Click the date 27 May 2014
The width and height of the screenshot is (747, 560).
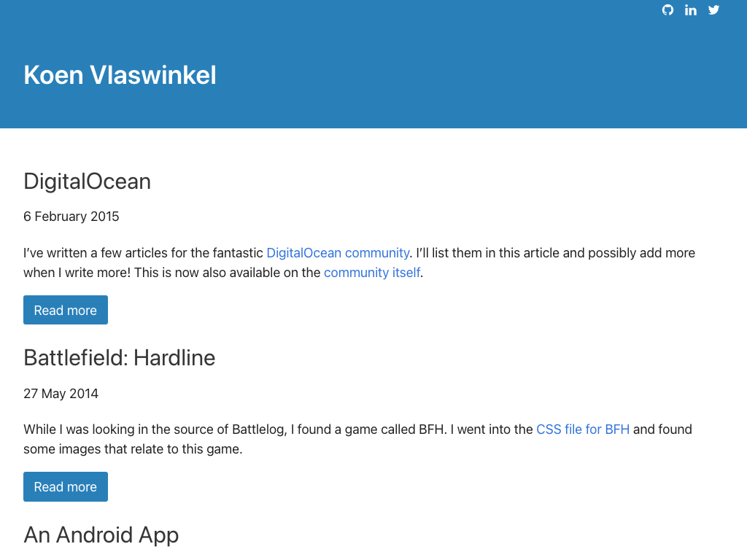point(61,394)
